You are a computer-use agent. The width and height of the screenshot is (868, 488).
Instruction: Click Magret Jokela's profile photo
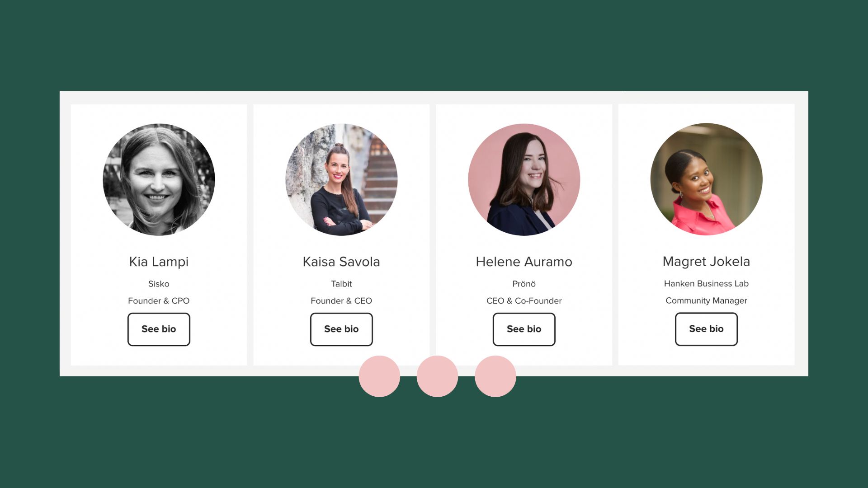click(706, 179)
